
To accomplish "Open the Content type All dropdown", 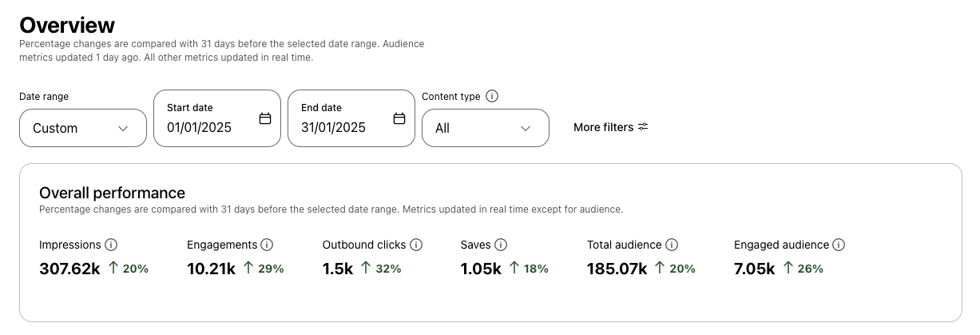I will click(x=486, y=128).
